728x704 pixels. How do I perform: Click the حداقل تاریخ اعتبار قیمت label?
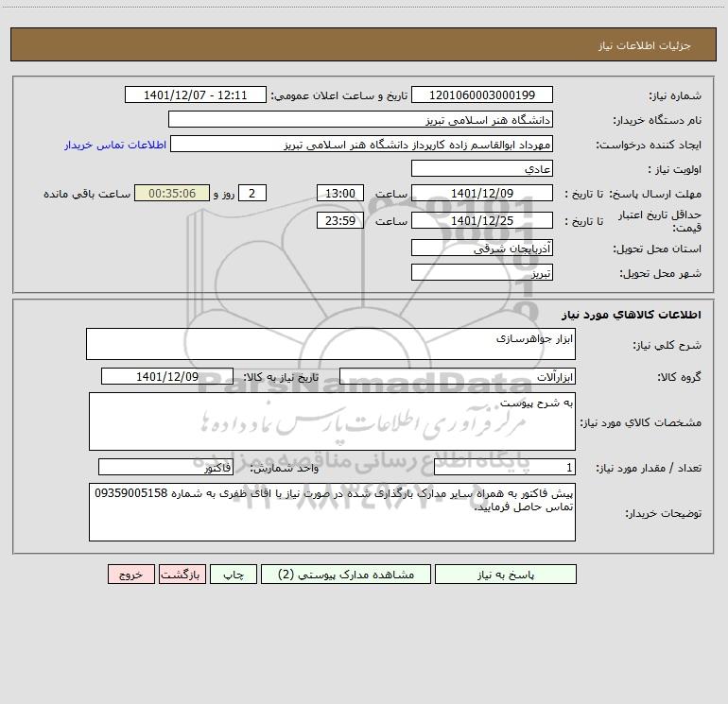tap(659, 221)
